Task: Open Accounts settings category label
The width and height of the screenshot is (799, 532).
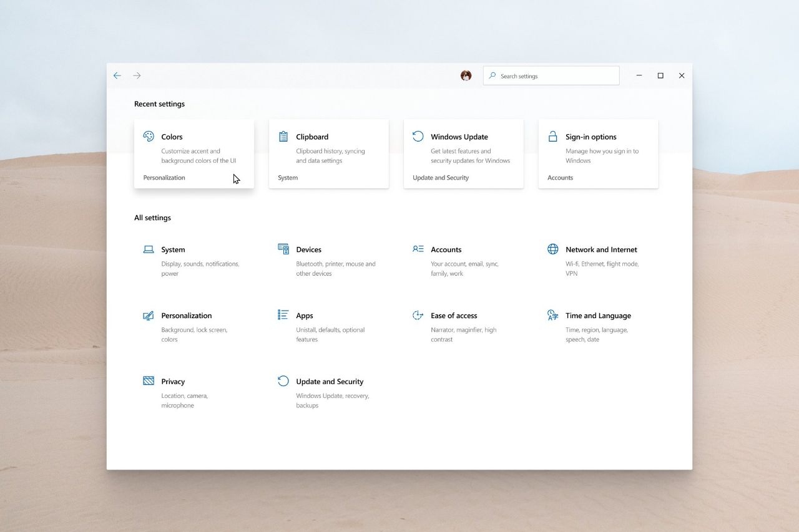Action: (x=446, y=249)
